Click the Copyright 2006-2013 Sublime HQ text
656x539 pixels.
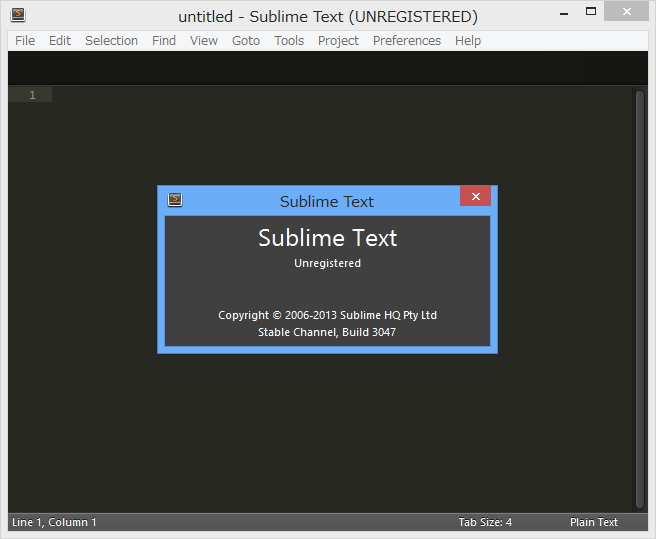328,315
